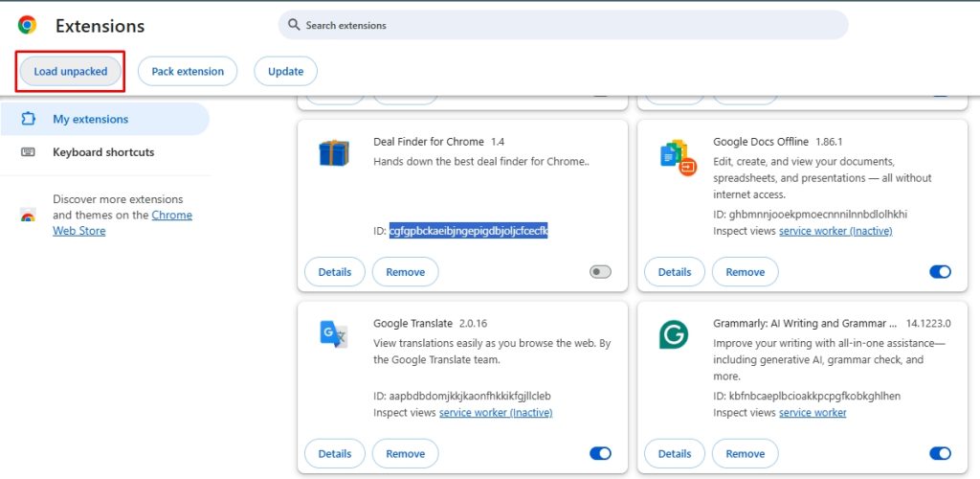Open Details for Google Translate

(x=334, y=454)
